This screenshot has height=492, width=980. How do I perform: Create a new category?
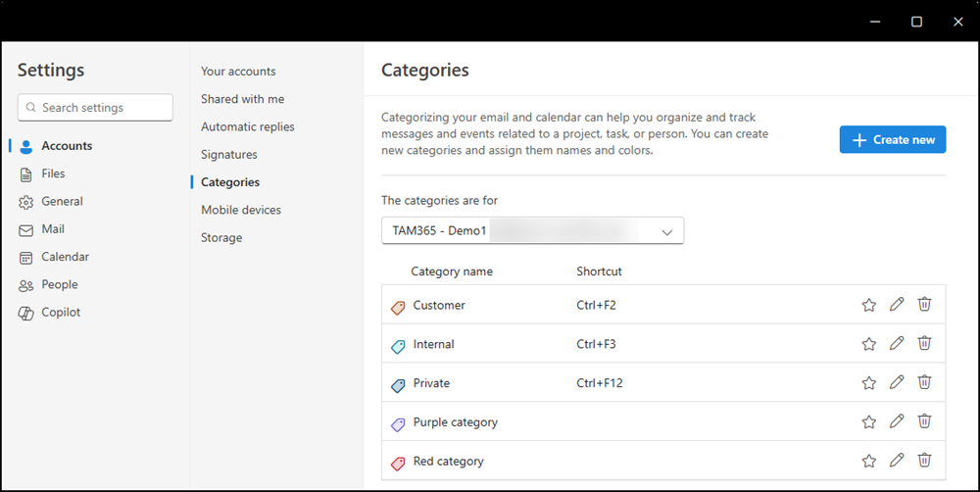[893, 139]
